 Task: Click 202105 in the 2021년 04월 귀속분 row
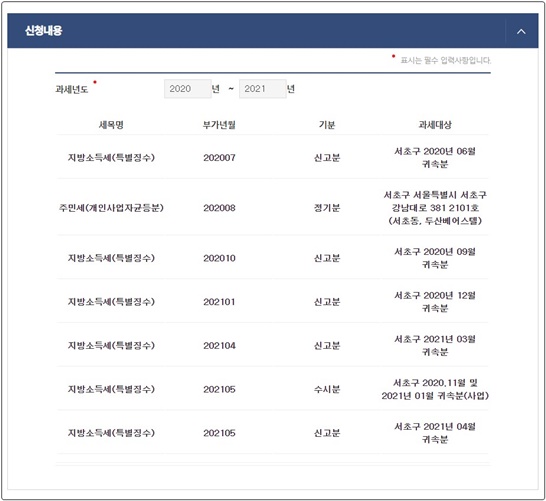tap(219, 433)
